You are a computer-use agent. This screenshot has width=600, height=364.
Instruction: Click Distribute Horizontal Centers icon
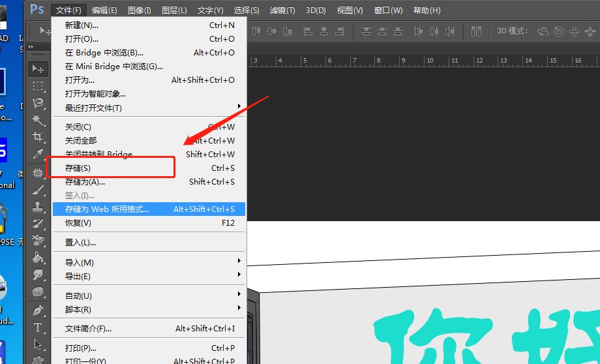(434, 31)
